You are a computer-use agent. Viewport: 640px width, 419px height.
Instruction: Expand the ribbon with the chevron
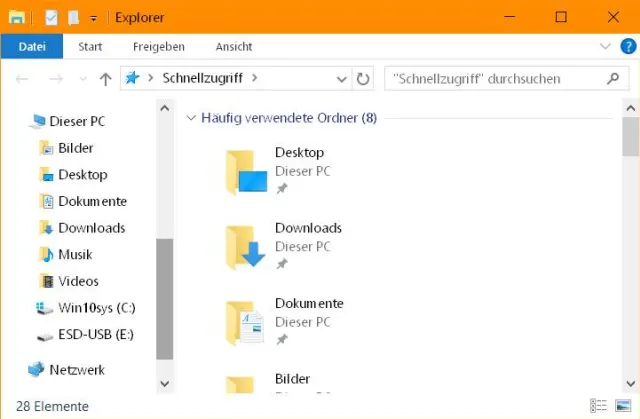[x=605, y=47]
